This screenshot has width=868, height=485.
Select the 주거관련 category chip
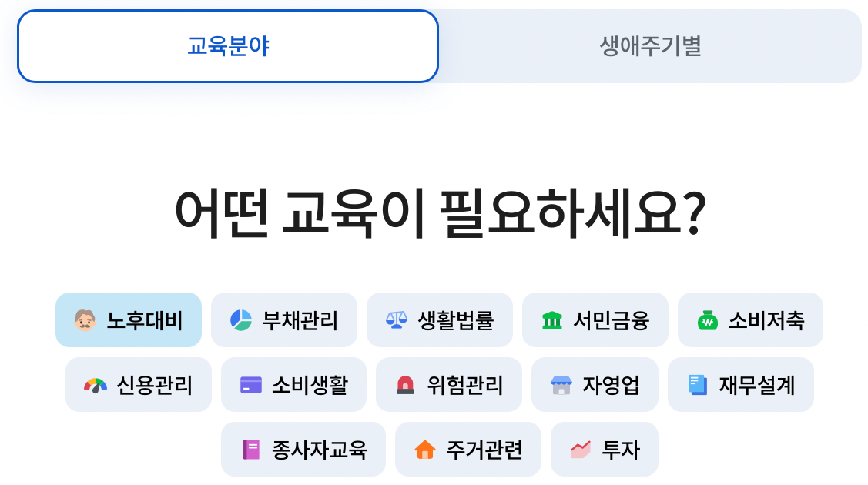point(468,448)
